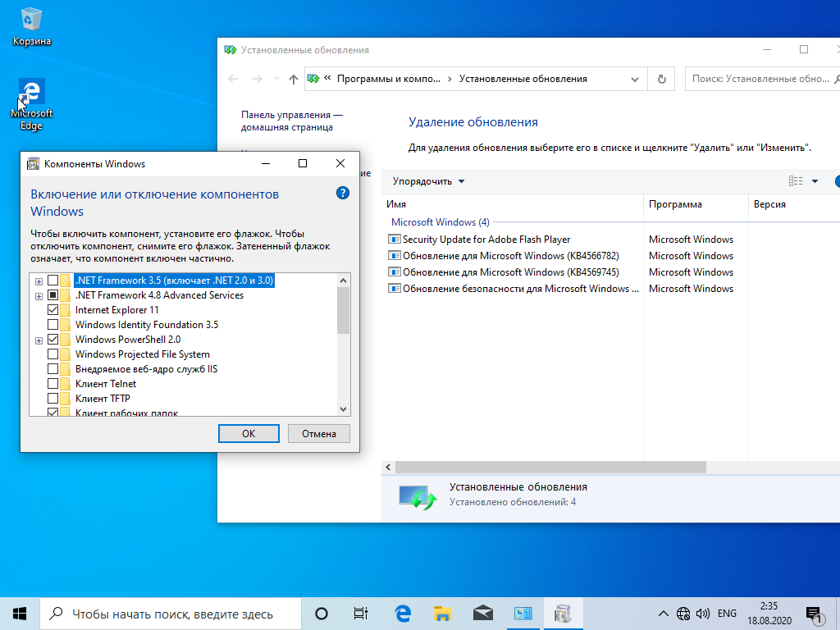Switch input language via ENG indicator
Image resolution: width=840 pixels, height=630 pixels.
pyautogui.click(x=727, y=614)
